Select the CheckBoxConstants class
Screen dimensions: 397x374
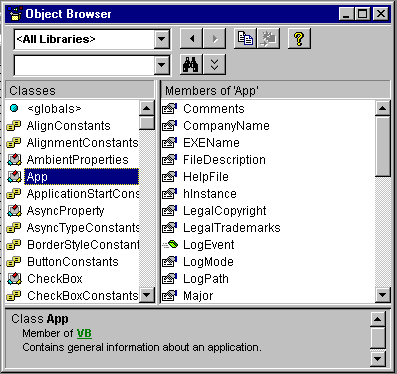pos(82,296)
